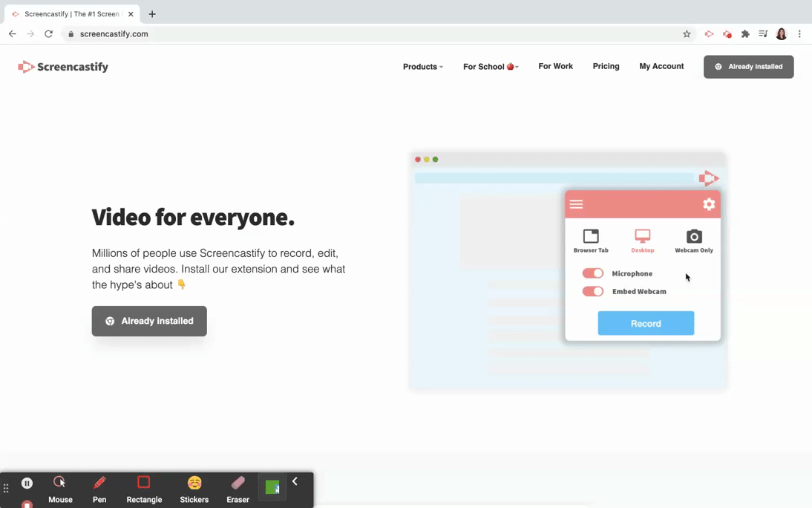Select the Screencastify browser tab
This screenshot has width=812, height=508.
coord(72,14)
